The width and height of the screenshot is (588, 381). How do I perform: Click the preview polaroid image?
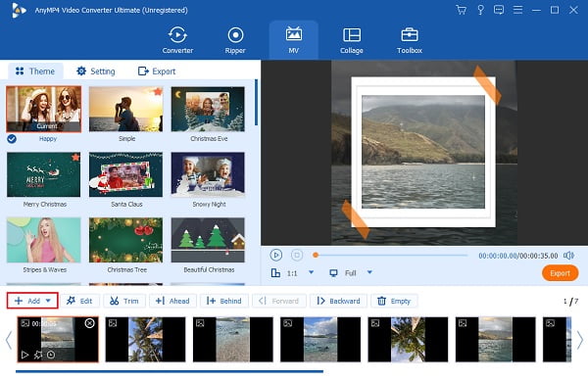(423, 152)
